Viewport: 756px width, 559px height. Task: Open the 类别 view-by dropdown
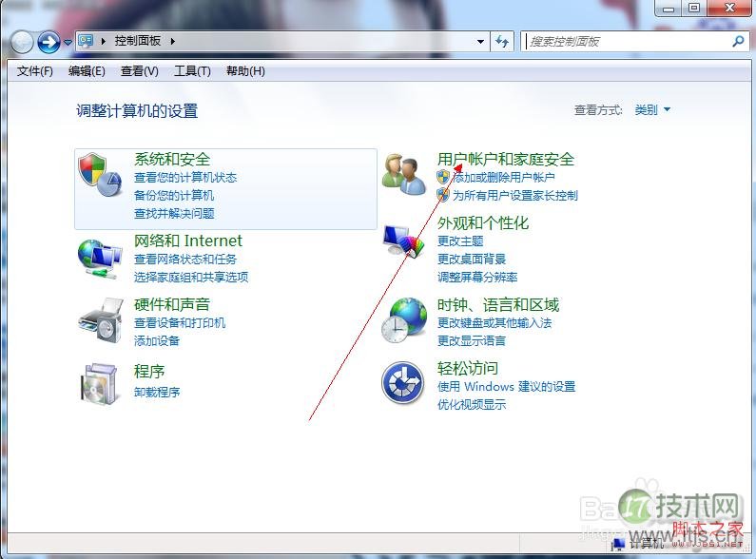[652, 110]
